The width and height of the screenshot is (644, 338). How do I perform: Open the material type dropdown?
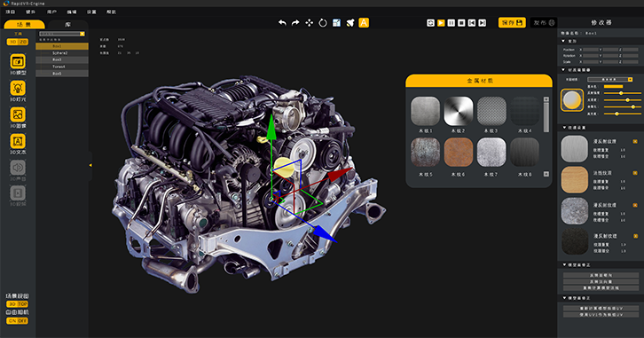[x=610, y=79]
